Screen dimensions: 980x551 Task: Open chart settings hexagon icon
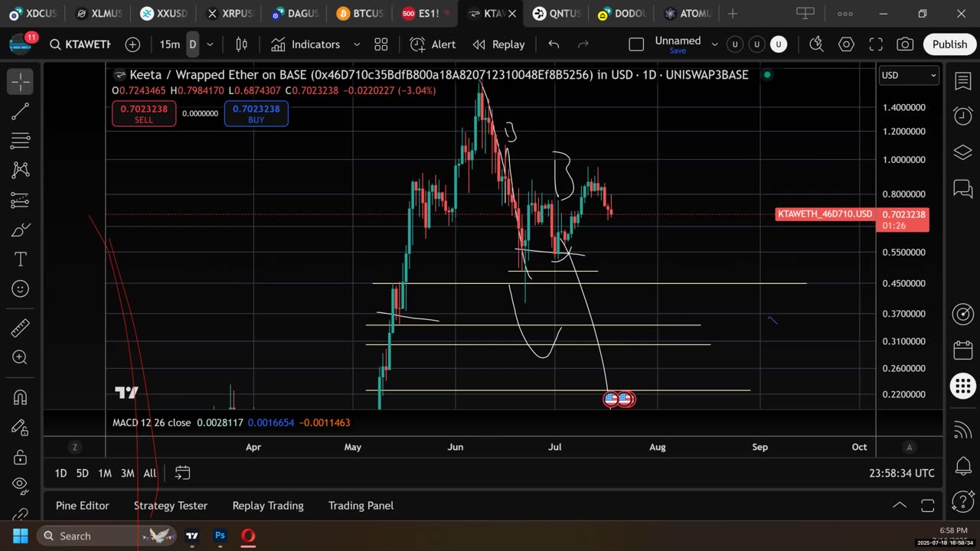pos(846,44)
